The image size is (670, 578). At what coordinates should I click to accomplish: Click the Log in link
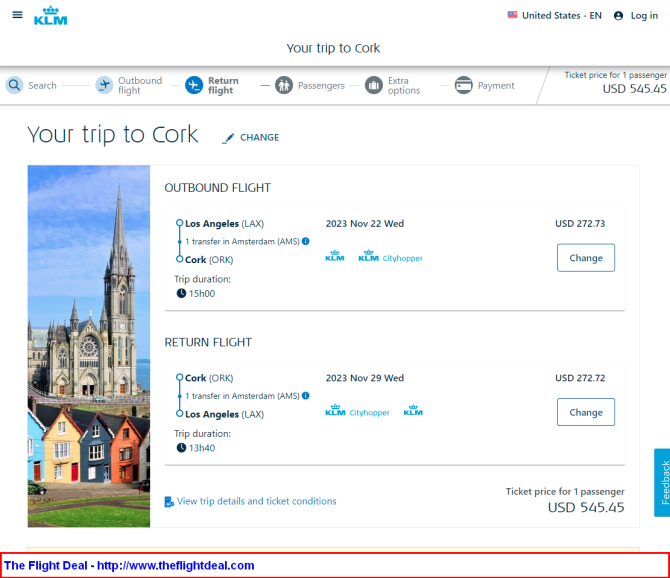coord(644,15)
